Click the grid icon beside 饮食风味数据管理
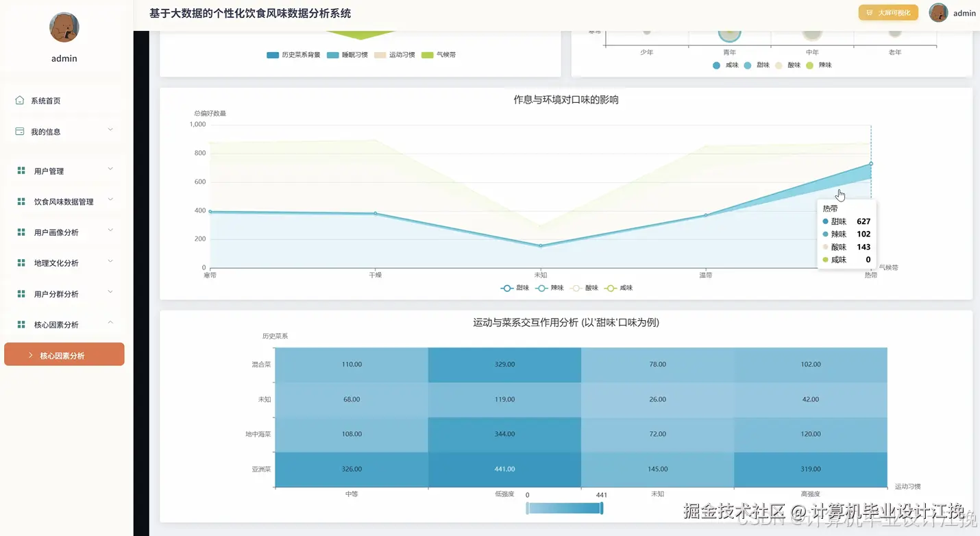 click(x=21, y=202)
